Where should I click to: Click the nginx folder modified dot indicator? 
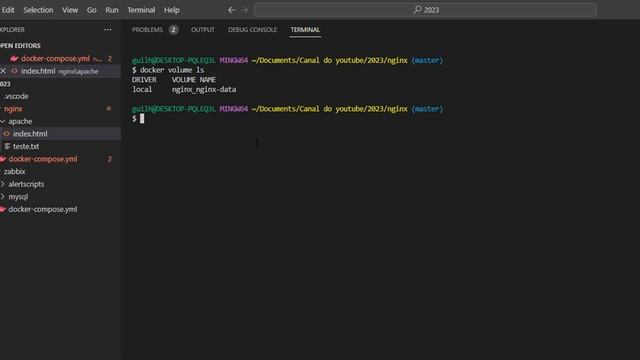tap(109, 109)
